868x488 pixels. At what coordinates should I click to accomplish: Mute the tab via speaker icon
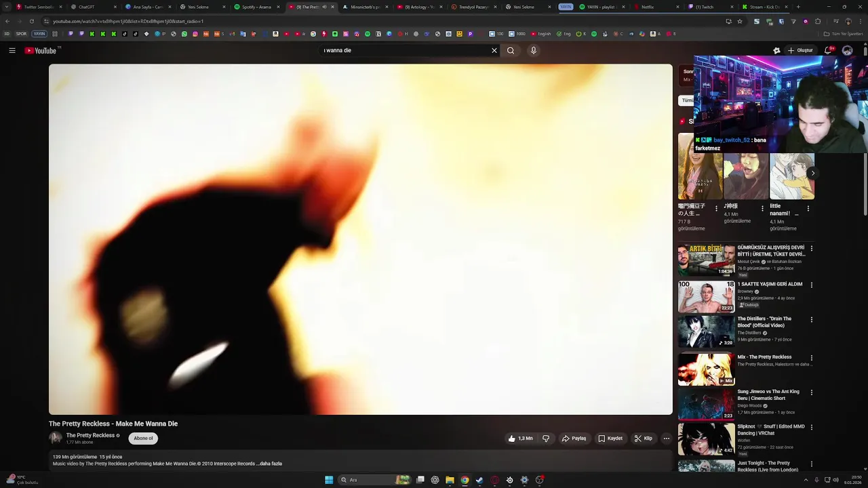coord(324,7)
